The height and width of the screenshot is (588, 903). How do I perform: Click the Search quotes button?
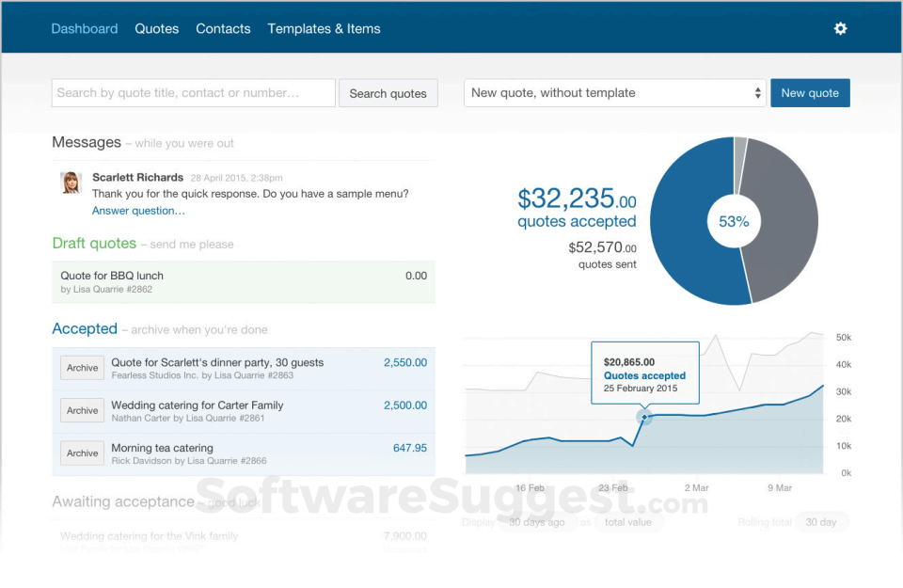[388, 92]
